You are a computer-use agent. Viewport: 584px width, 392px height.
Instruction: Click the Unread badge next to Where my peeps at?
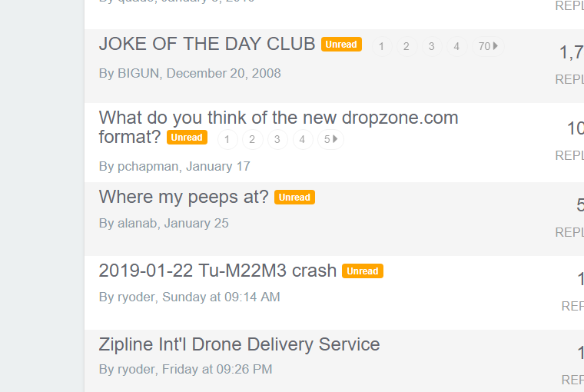294,198
